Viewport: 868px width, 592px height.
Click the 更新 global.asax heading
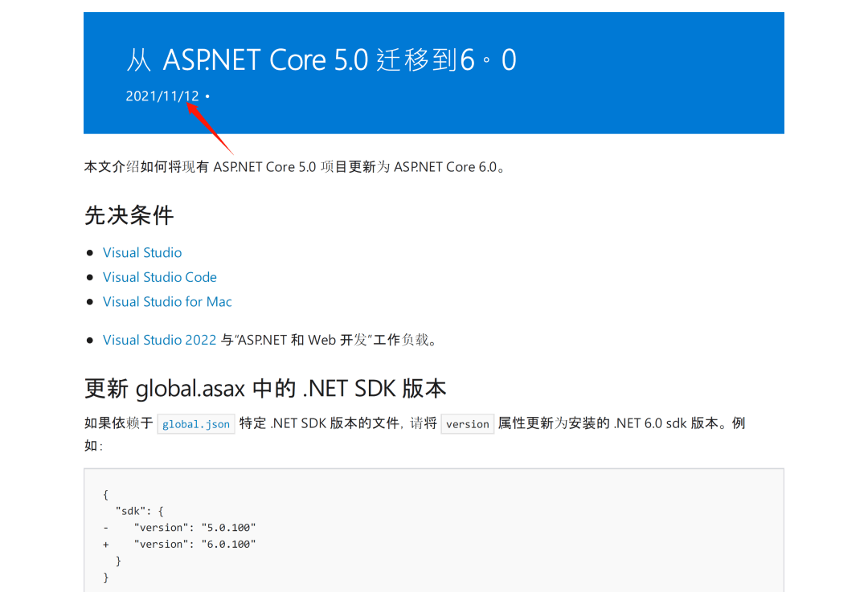tap(265, 389)
